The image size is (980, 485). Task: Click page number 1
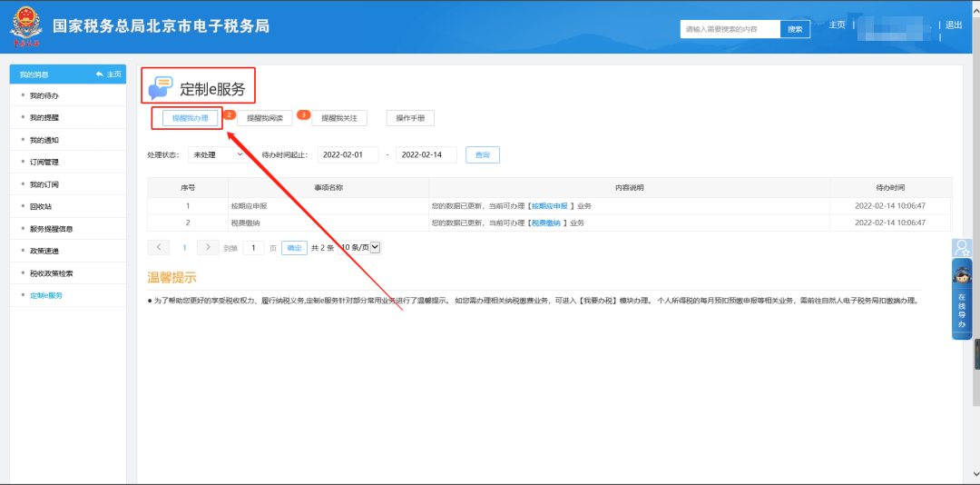point(184,248)
